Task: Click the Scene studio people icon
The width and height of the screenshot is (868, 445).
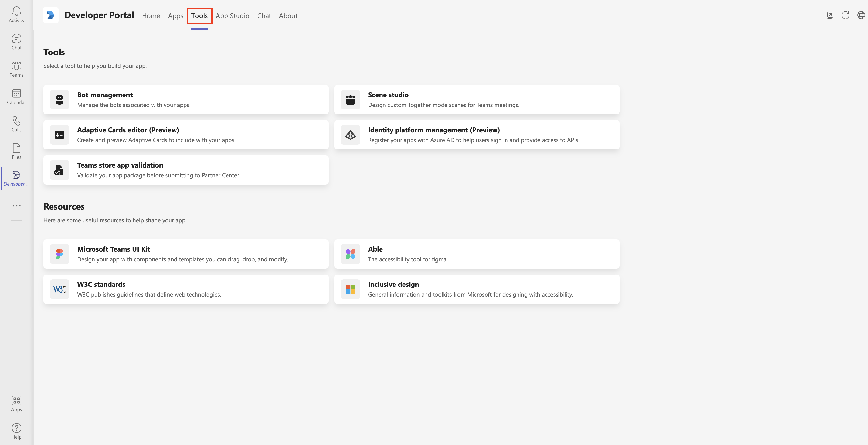Action: point(350,99)
